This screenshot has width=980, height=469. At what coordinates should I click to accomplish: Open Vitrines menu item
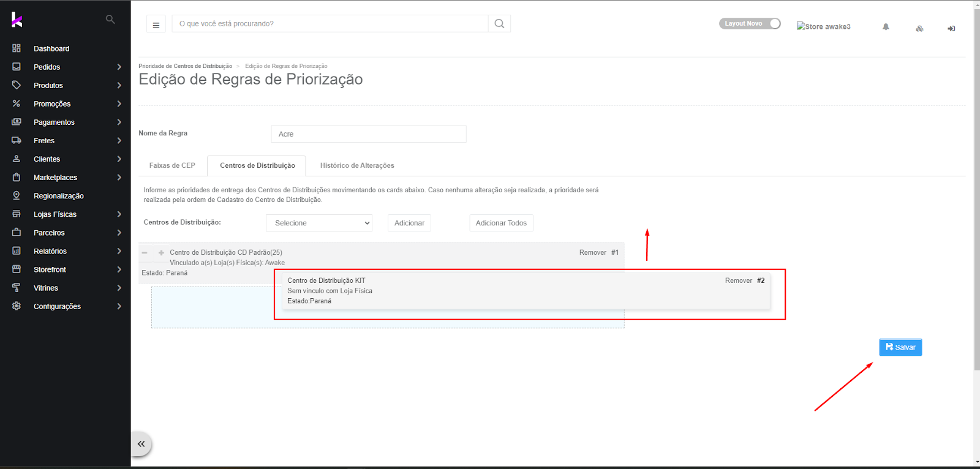click(x=46, y=288)
